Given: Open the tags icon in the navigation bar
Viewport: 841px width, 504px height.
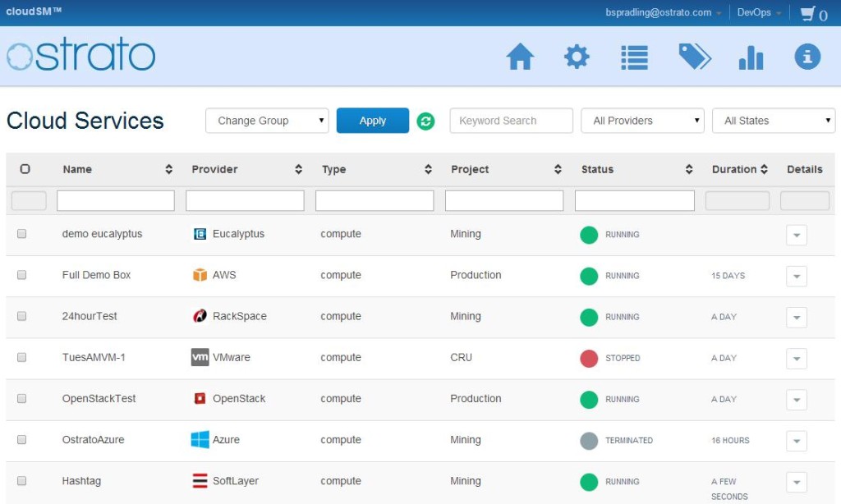Looking at the screenshot, I should pos(695,57).
